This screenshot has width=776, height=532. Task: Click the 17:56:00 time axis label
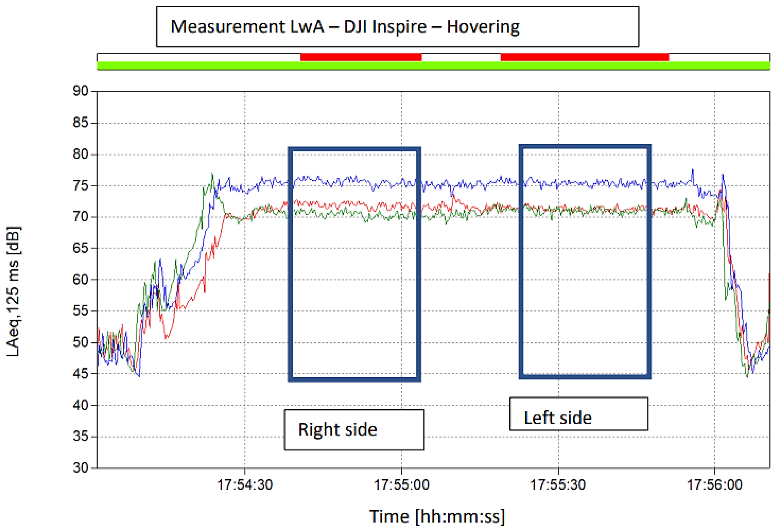tap(714, 485)
